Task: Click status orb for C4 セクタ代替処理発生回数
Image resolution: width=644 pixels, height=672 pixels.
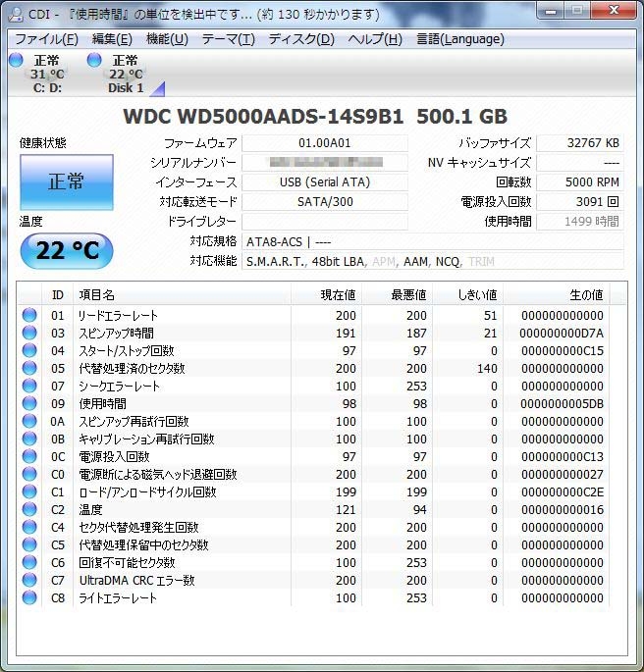Action: coord(29,527)
